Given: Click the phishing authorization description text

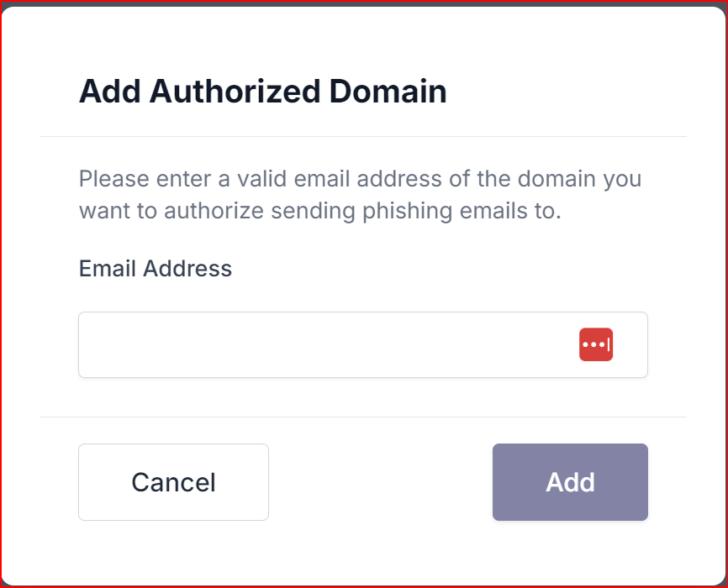Looking at the screenshot, I should click(361, 194).
